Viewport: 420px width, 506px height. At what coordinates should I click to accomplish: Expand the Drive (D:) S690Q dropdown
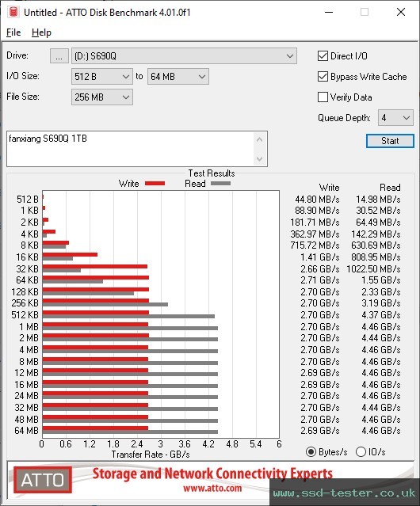click(184, 56)
